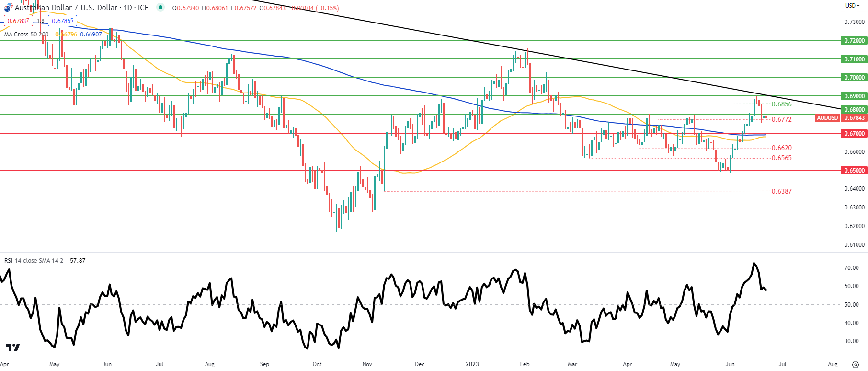Click the MA 50 value 0.66796

pos(66,35)
